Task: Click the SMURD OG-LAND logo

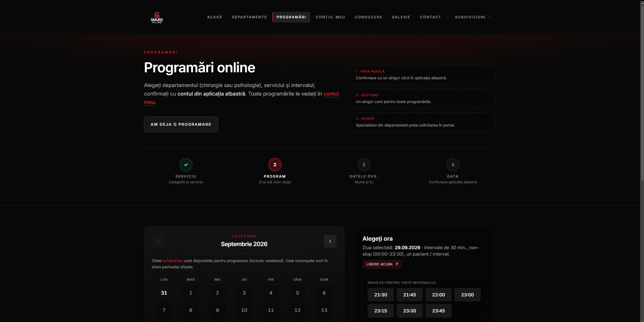Action: [x=157, y=17]
